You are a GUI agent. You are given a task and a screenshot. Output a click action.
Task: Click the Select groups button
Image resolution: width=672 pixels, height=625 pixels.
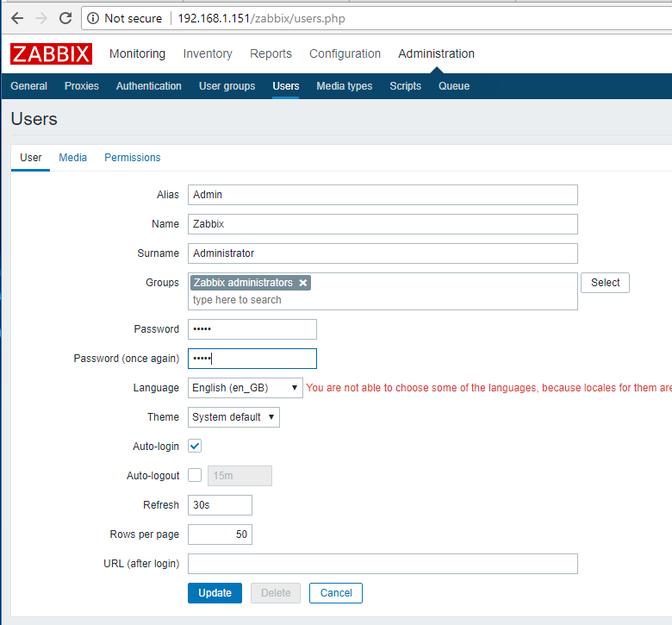(x=605, y=283)
